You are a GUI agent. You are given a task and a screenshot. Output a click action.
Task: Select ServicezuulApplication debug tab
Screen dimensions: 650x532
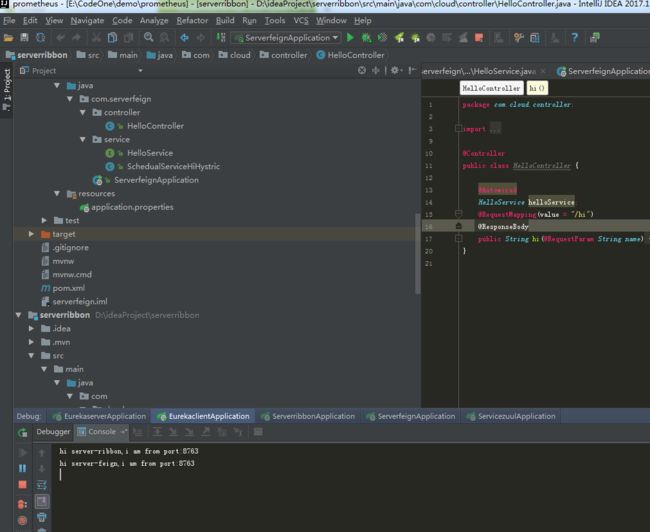coord(511,416)
